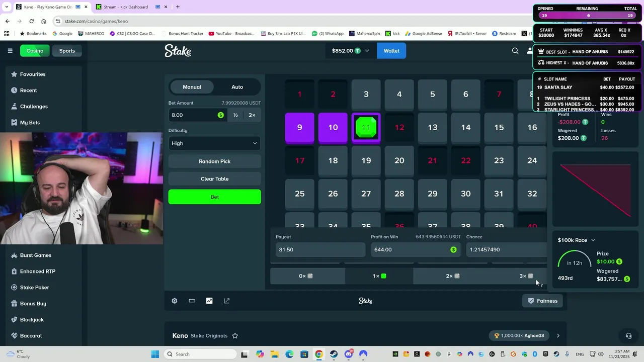Select the Sports tab
Screen dimensions: 644x362
pos(67,51)
